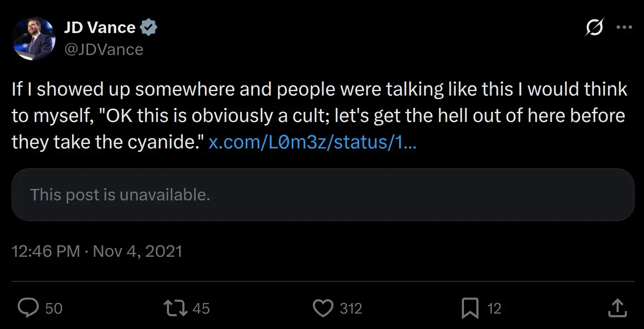Image resolution: width=644 pixels, height=329 pixels.
Task: Click the 50 replies count
Action: pos(54,308)
